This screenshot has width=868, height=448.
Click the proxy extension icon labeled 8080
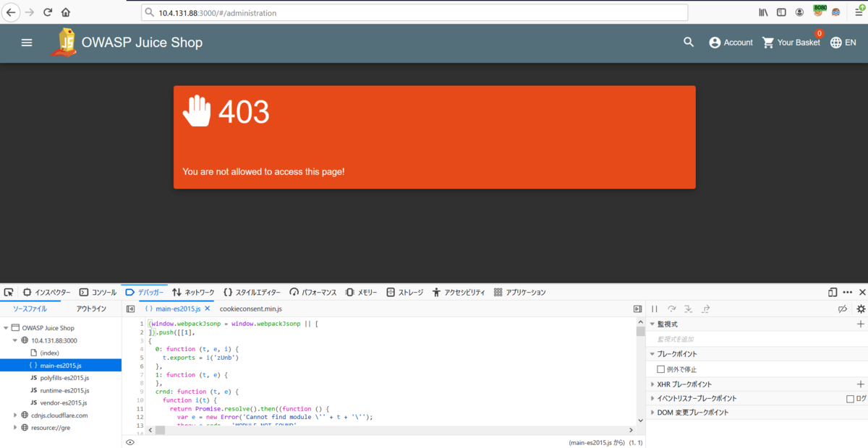(x=818, y=12)
